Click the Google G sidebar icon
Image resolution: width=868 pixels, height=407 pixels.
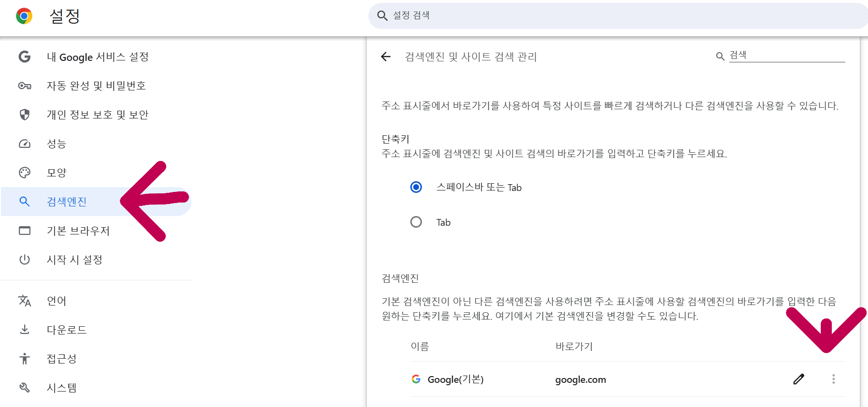tap(25, 57)
